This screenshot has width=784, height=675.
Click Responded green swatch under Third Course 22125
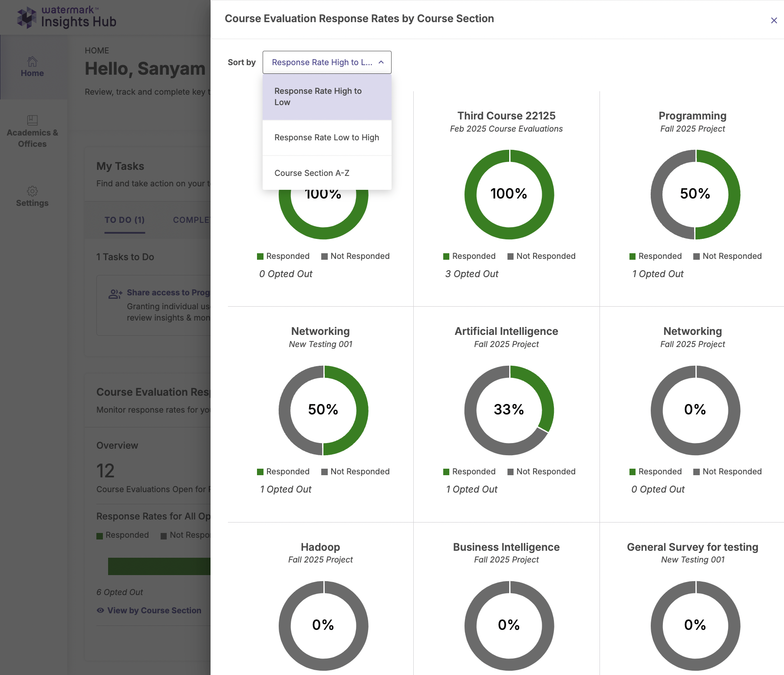(x=446, y=256)
